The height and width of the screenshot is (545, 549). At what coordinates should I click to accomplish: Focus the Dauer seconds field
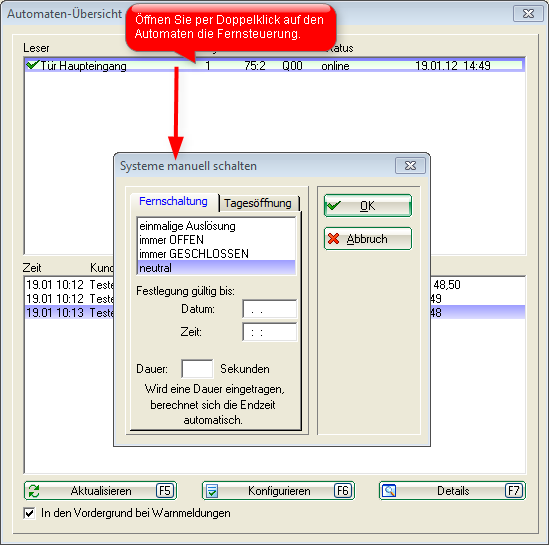197,369
